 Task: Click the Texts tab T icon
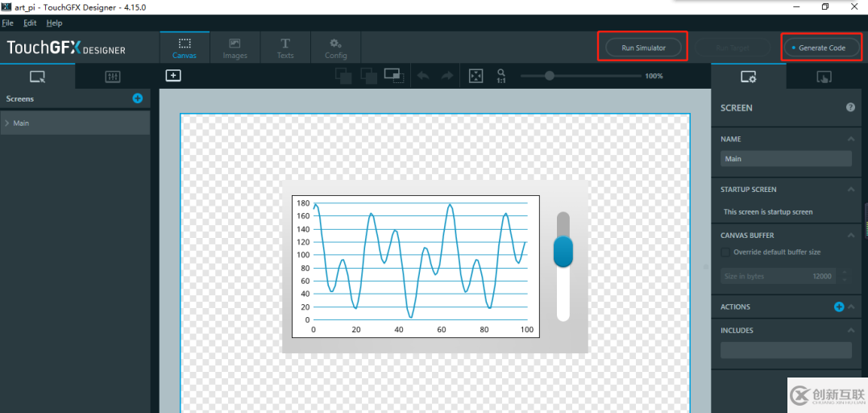coord(285,44)
